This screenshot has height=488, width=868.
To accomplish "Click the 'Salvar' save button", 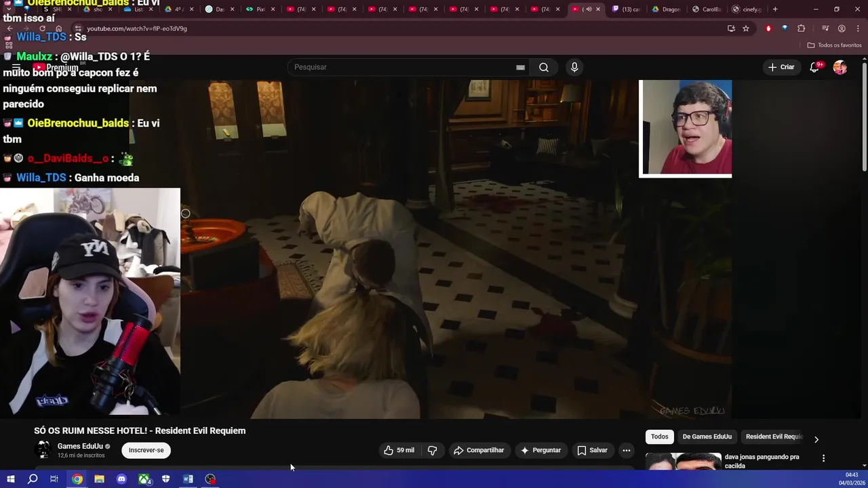I will [x=593, y=450].
